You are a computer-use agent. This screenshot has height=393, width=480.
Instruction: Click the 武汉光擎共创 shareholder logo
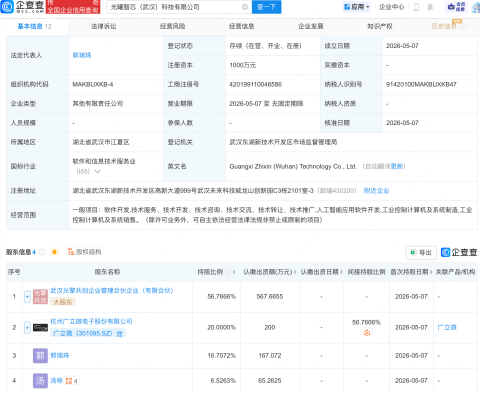pos(40,296)
